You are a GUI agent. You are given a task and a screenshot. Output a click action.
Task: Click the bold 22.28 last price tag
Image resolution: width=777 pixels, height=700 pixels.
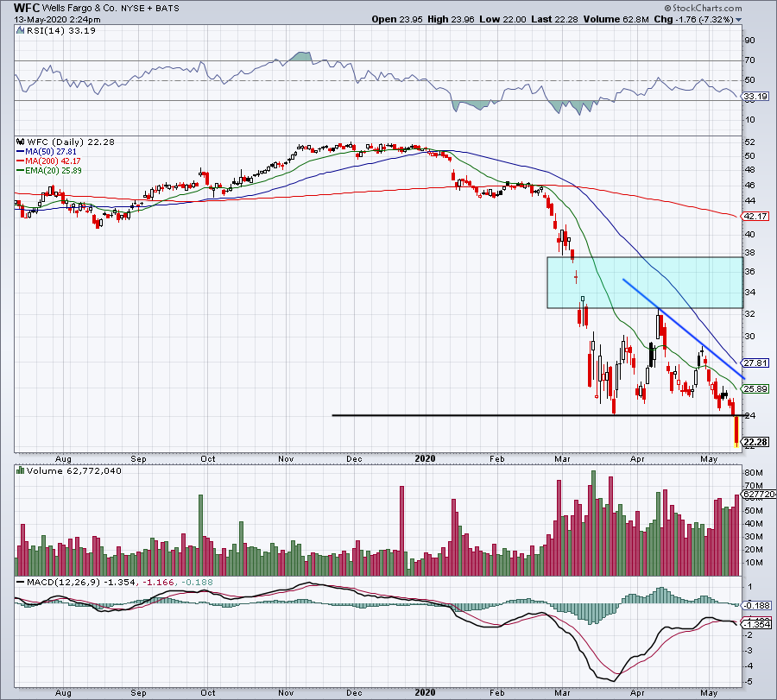[x=755, y=442]
